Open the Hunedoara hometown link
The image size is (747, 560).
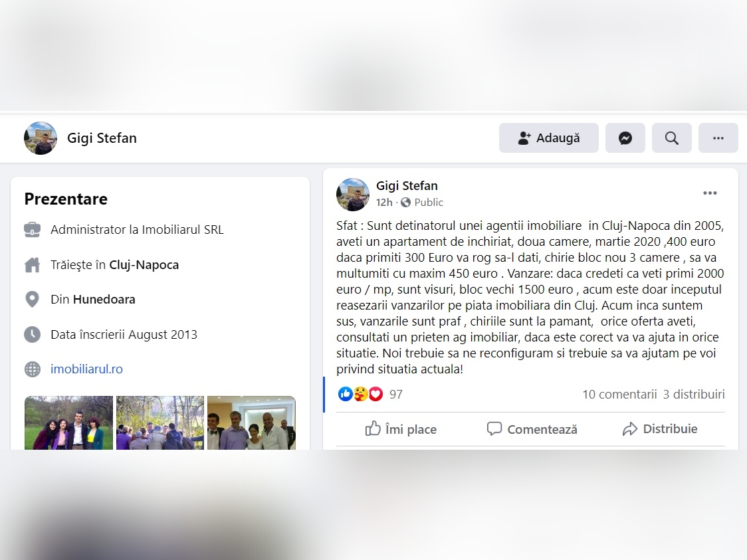pos(104,300)
